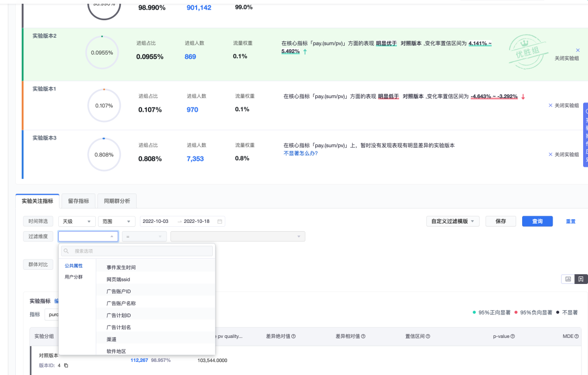588x375 pixels.
Task: Switch to the 留存指标 tab
Action: tap(78, 201)
